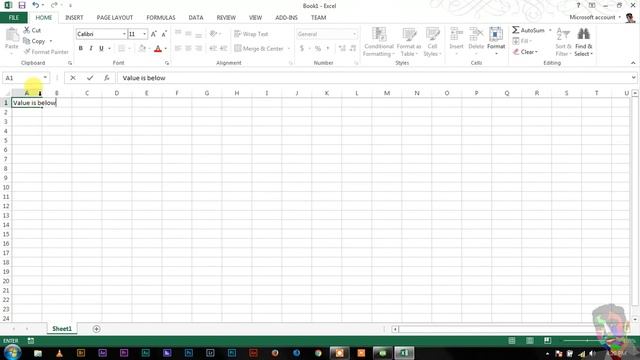
Task: Open the General number format dropdown
Action: [354, 34]
